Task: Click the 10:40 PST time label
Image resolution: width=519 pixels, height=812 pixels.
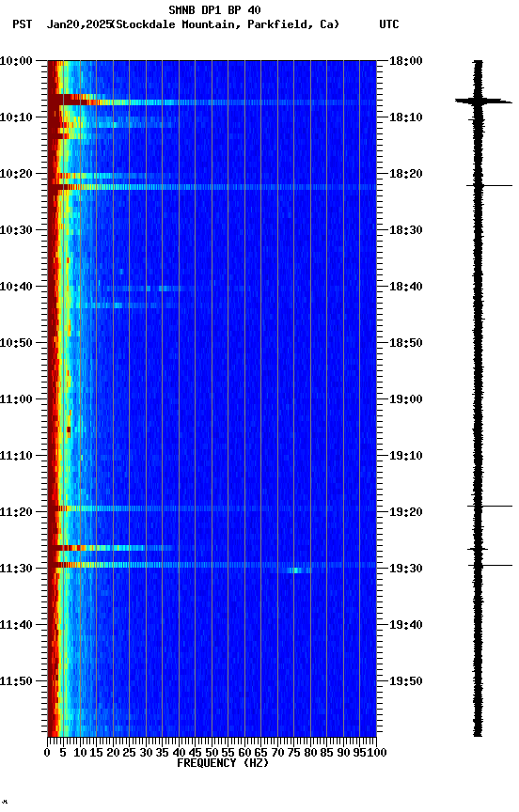Action: coord(16,287)
